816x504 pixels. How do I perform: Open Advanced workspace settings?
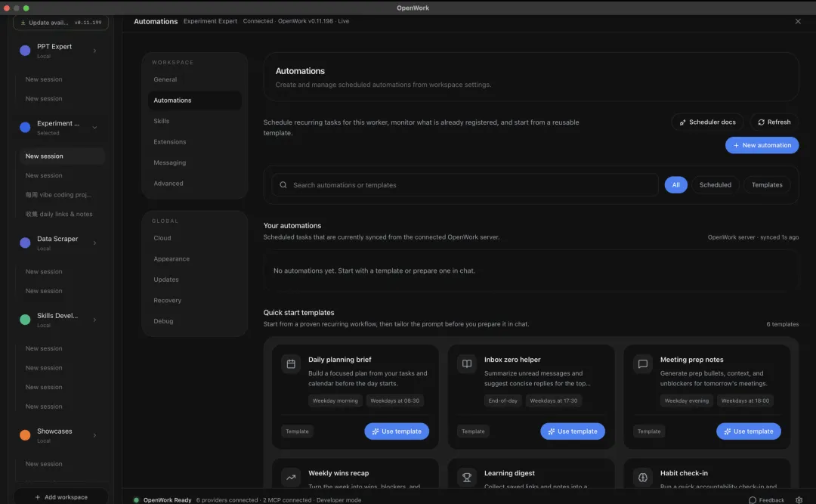[195, 184]
